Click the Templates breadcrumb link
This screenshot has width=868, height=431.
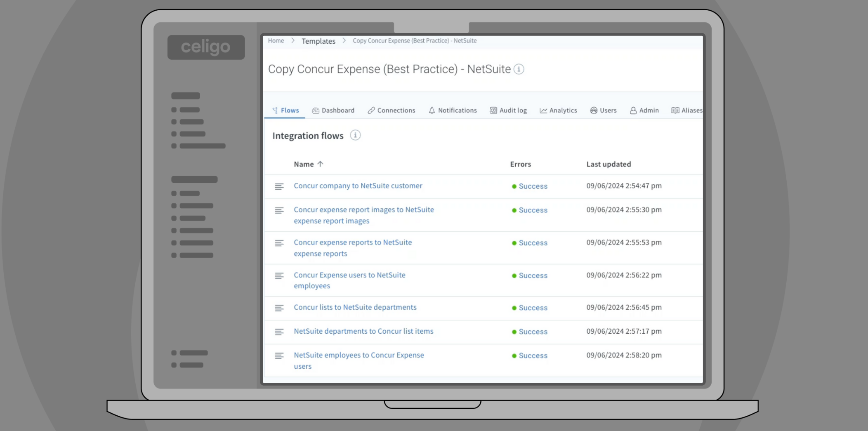(x=318, y=41)
